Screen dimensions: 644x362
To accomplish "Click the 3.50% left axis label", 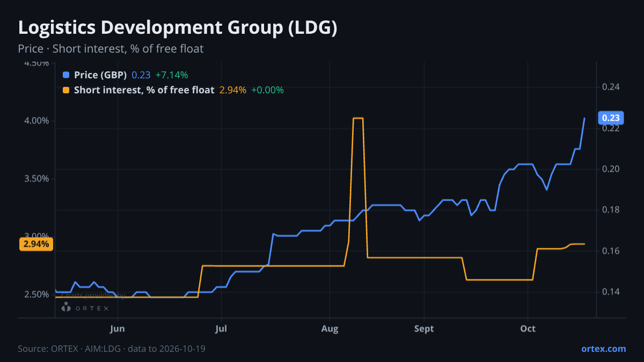I will tap(37, 179).
